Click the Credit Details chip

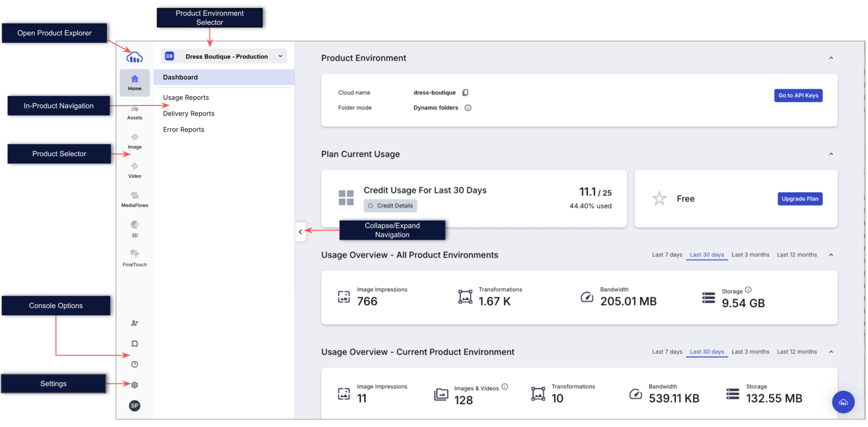point(391,206)
